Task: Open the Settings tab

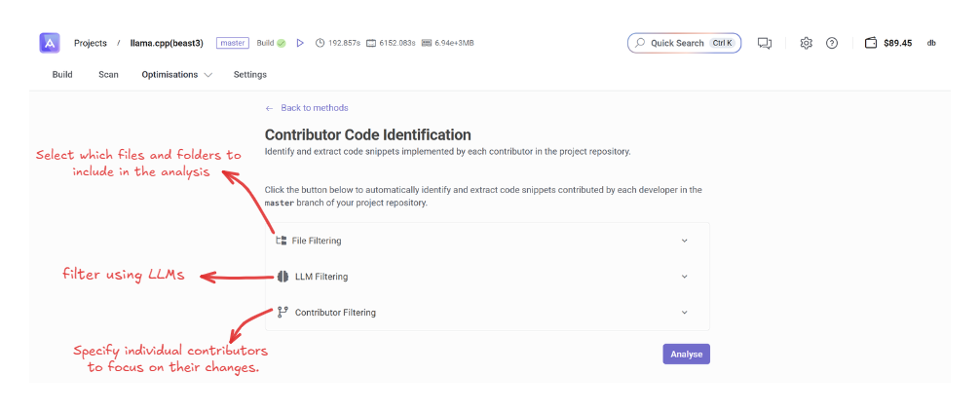Action: pos(249,75)
